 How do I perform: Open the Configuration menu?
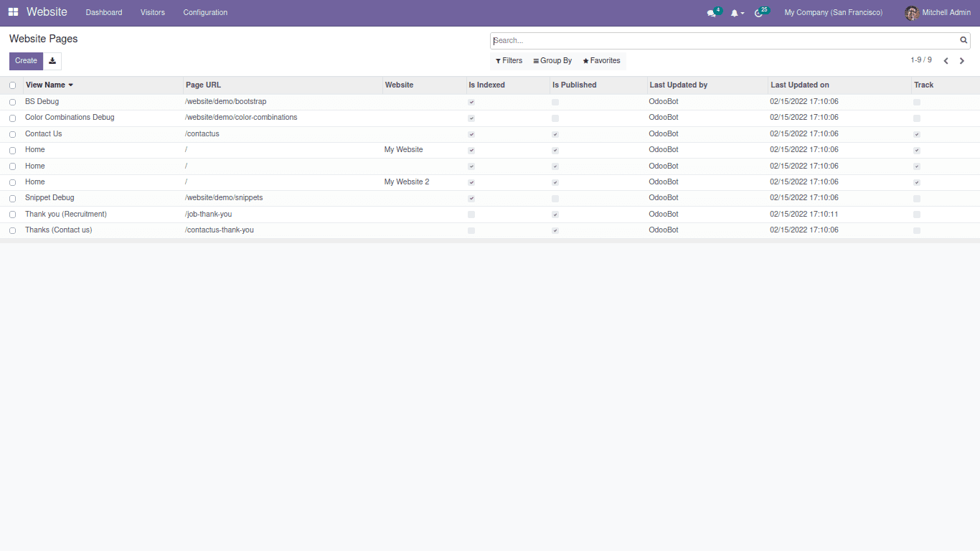coord(205,13)
